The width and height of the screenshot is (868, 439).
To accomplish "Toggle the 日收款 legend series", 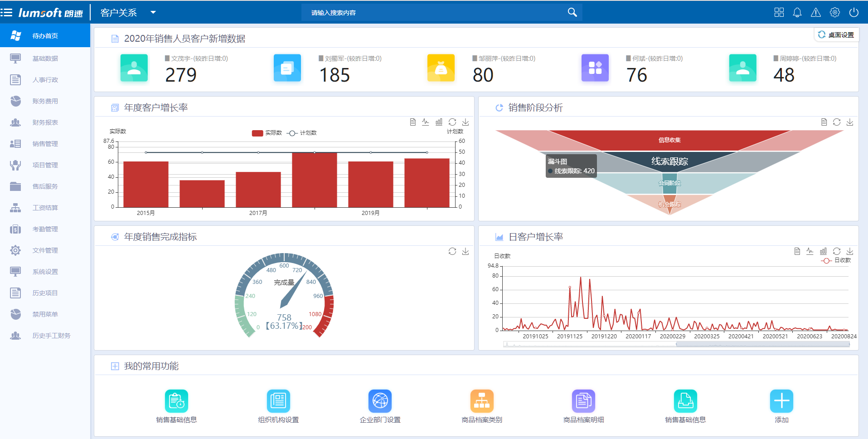I will click(x=836, y=260).
